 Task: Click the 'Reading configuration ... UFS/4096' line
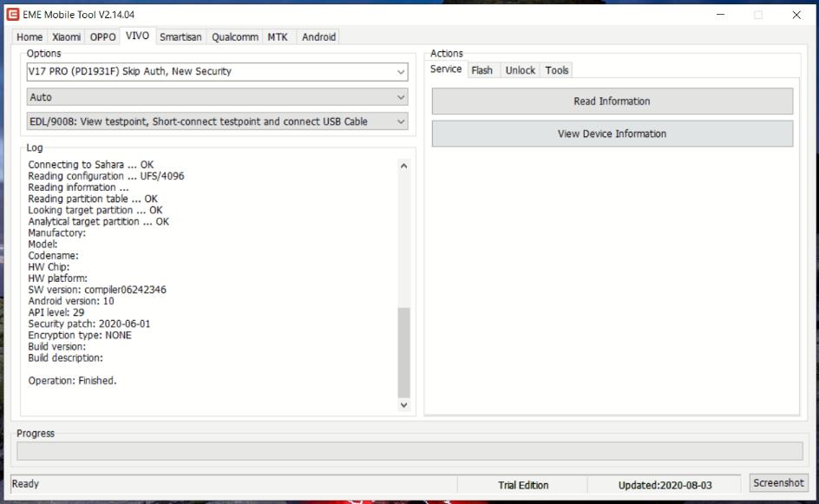point(106,176)
